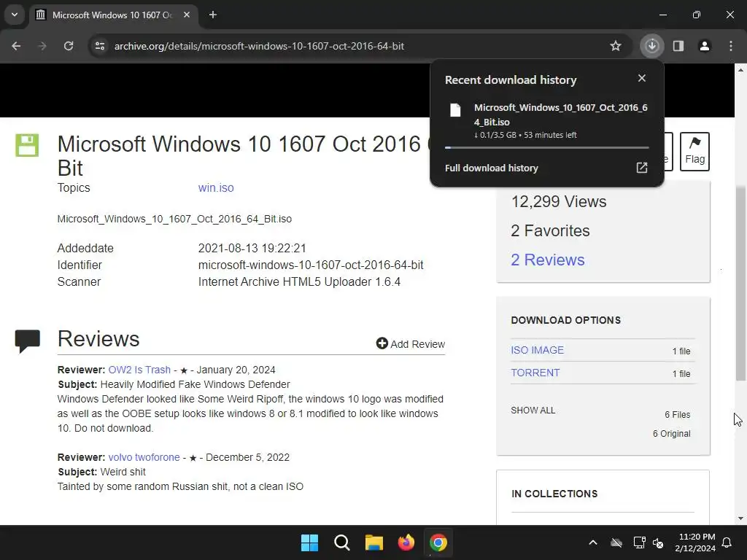Open File Explorer from the taskbar
The image size is (747, 560).
pos(374,542)
